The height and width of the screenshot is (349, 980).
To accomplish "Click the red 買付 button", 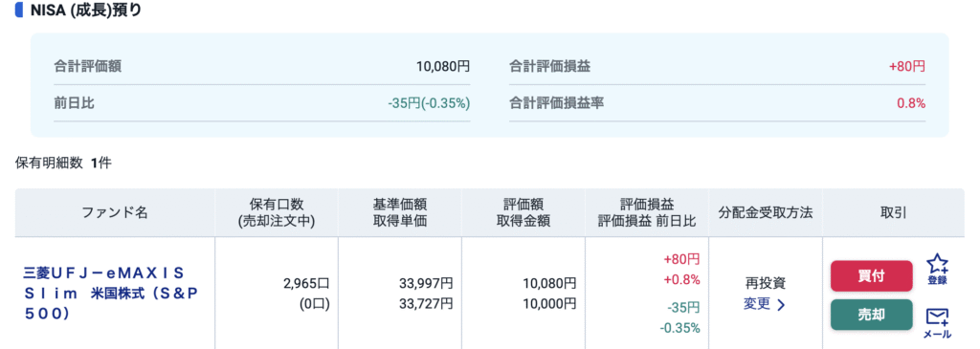I will (871, 276).
